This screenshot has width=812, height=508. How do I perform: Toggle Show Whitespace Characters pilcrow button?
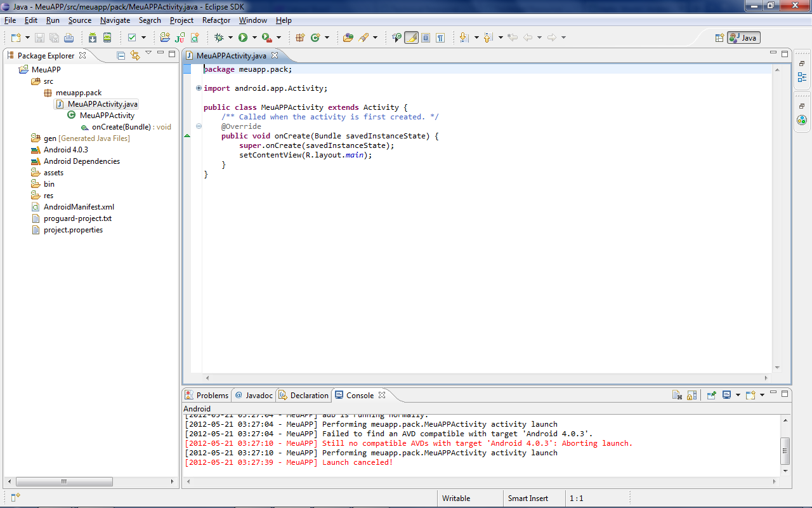point(440,37)
